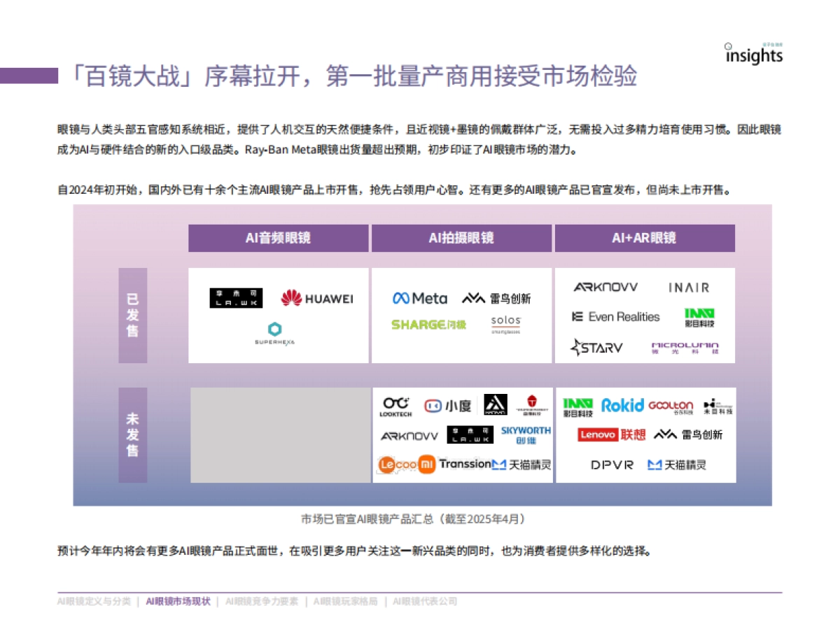Click the Huawei logo in AI音频眼镜 row

(314, 297)
